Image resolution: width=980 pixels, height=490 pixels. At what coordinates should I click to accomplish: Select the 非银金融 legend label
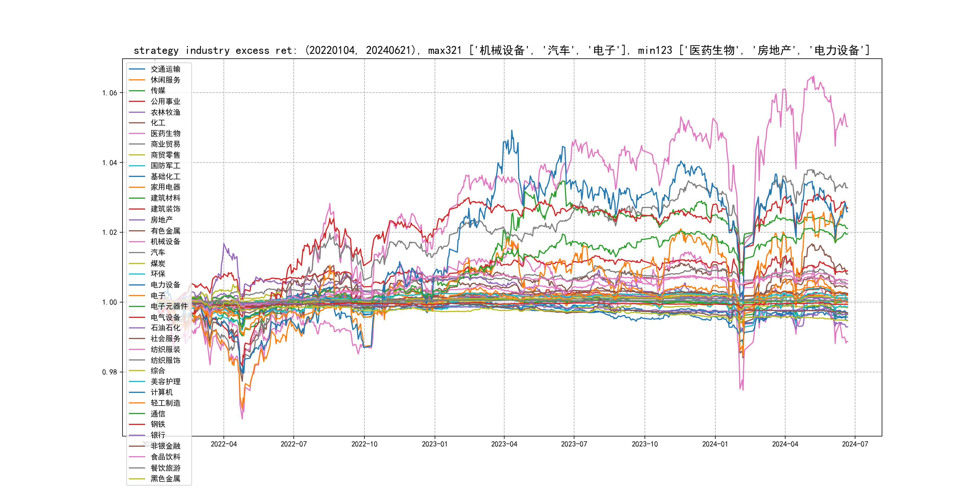coord(165,446)
